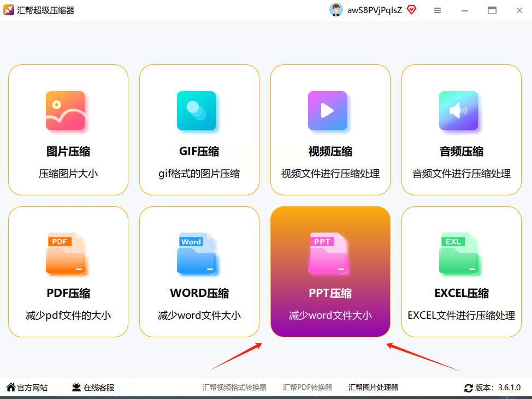Click the app logo in title bar
Screen dimensions: 532x399
9,10
